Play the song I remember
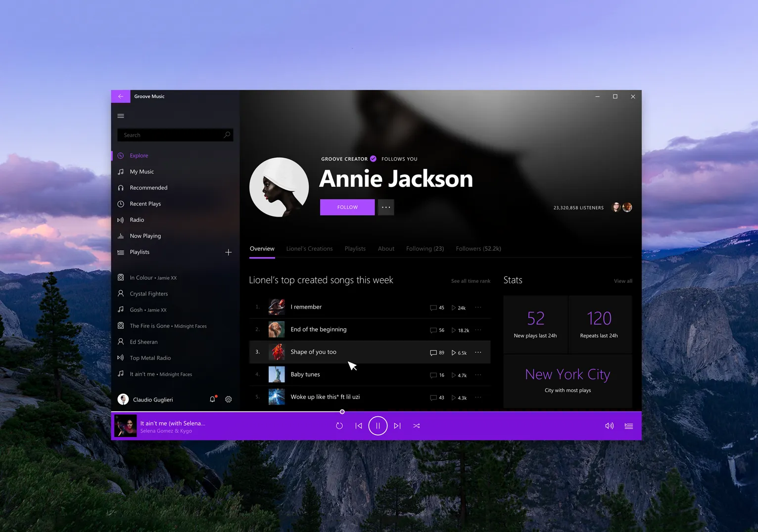The width and height of the screenshot is (758, 532). click(x=306, y=307)
